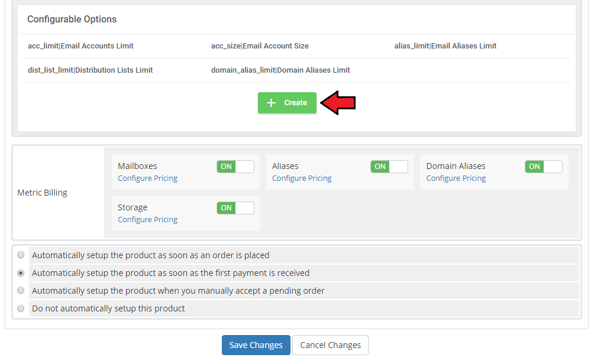Open Configure Pricing under Domain Aliases

coord(456,178)
